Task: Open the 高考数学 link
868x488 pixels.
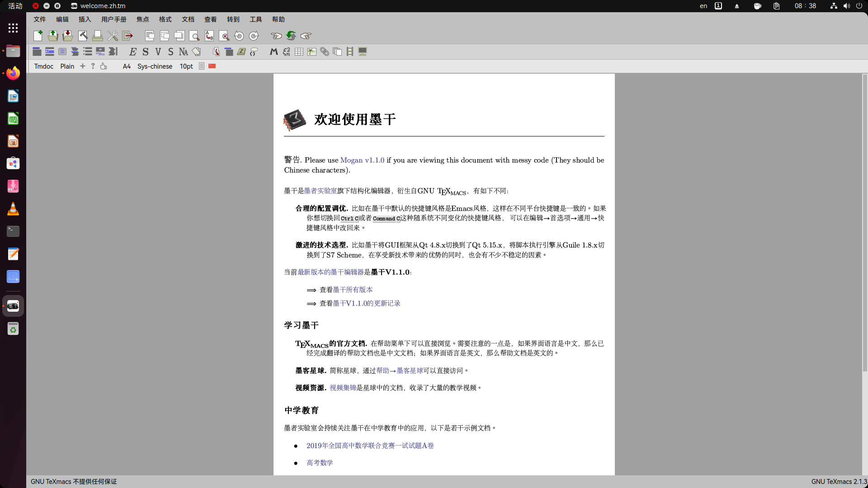Action: 320,463
